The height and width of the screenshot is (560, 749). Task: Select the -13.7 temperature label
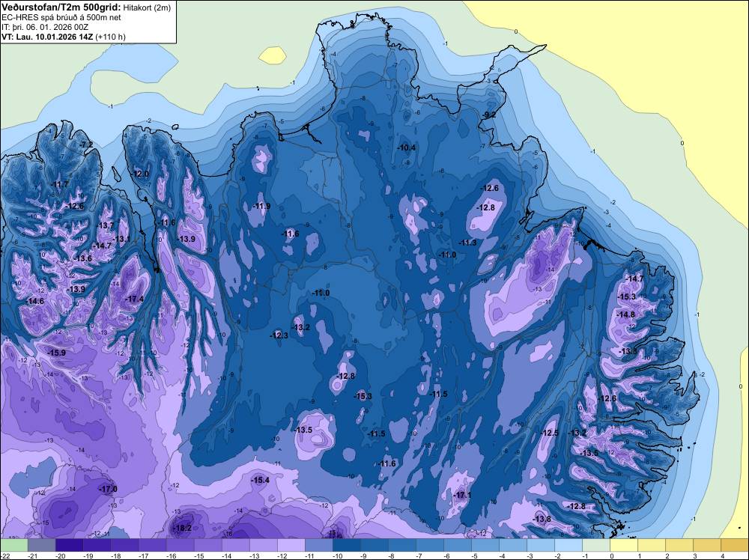click(x=106, y=226)
